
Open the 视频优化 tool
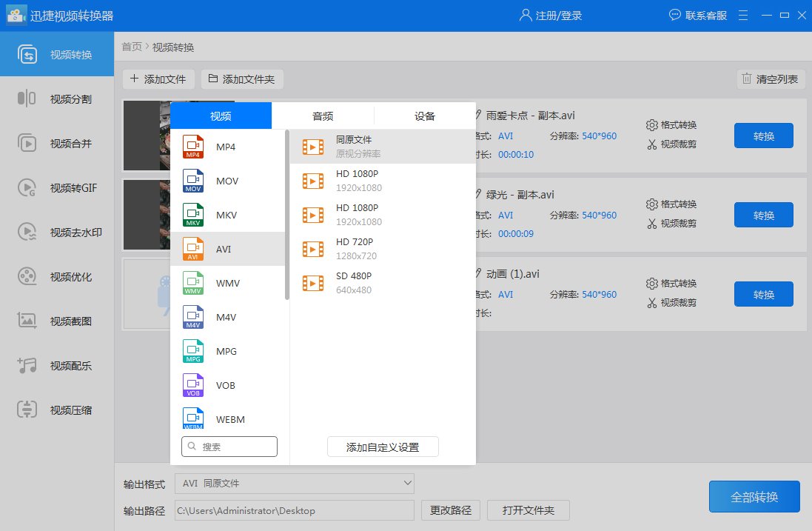57,277
